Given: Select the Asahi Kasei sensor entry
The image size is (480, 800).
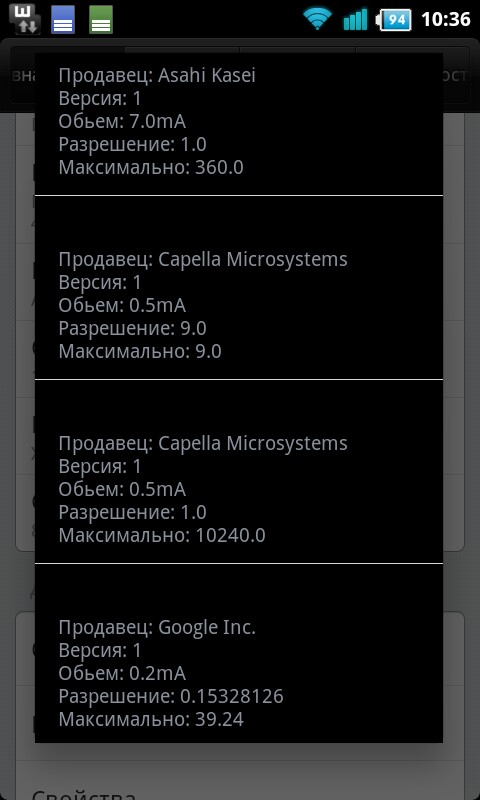Looking at the screenshot, I should (239, 123).
